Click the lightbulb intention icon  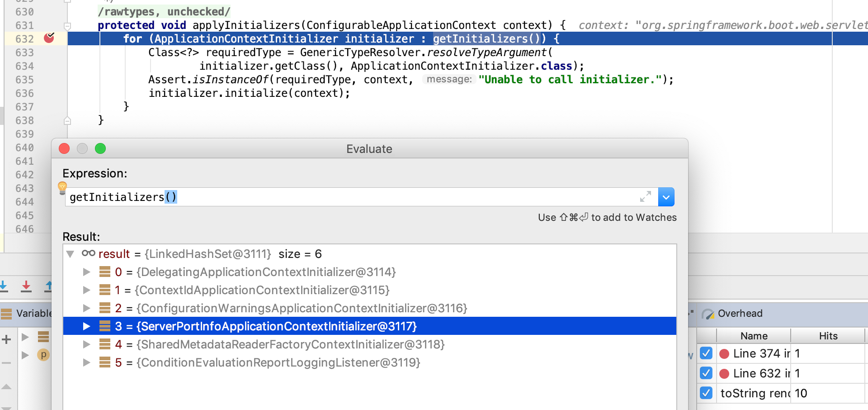click(62, 186)
